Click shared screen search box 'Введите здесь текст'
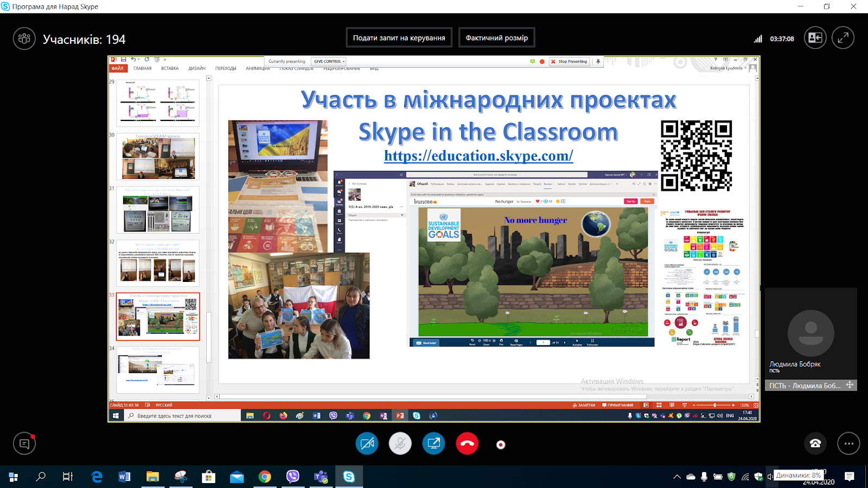 [183, 416]
